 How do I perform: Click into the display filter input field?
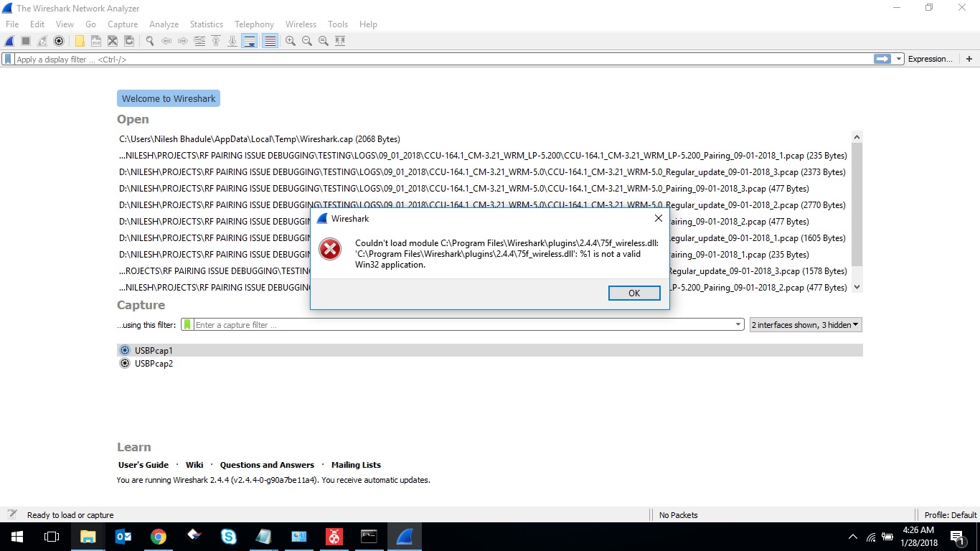(443, 60)
